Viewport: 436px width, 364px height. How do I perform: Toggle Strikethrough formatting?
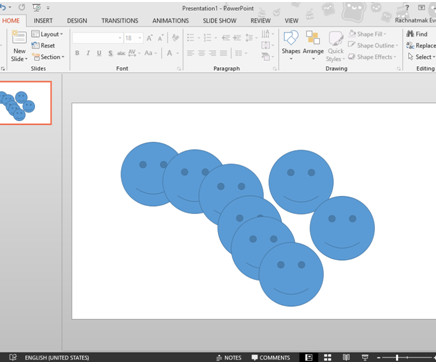pos(121,53)
